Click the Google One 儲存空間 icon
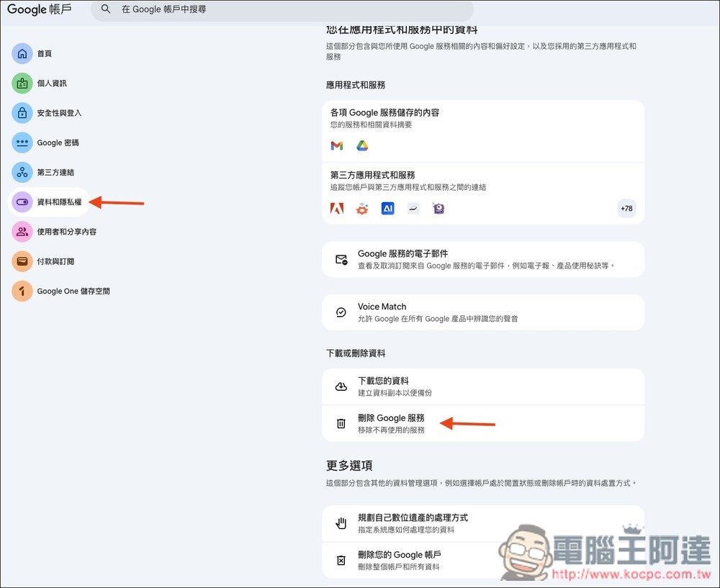 [x=22, y=291]
